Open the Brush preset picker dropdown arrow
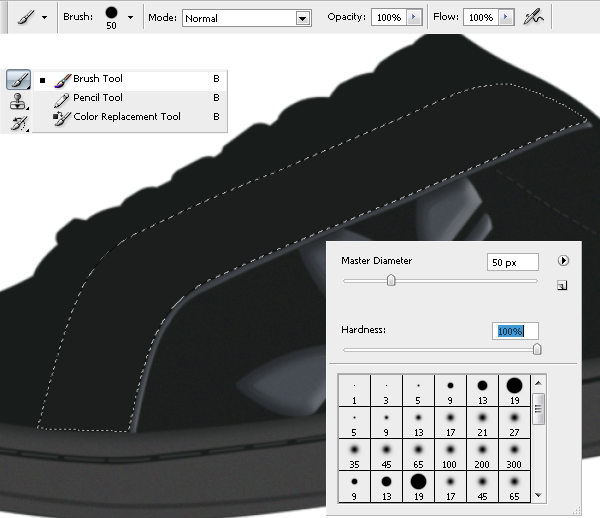Viewport: 600px width, 518px height. [130, 17]
